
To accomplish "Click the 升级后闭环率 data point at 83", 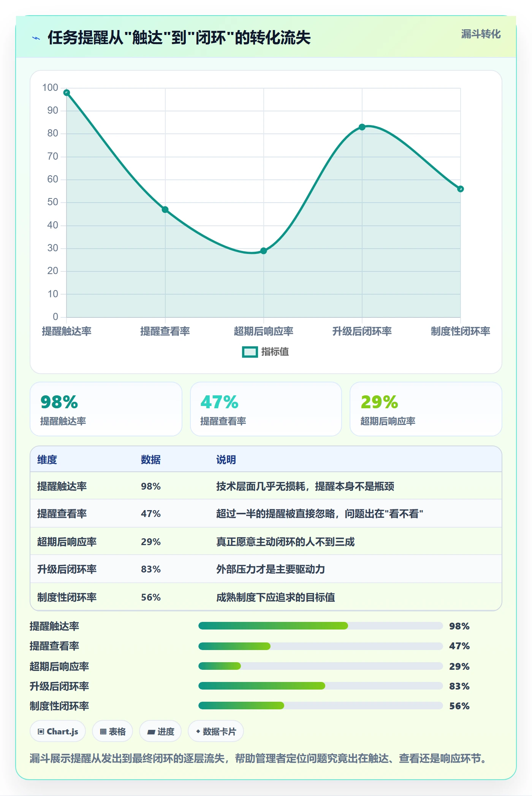I will tap(362, 127).
